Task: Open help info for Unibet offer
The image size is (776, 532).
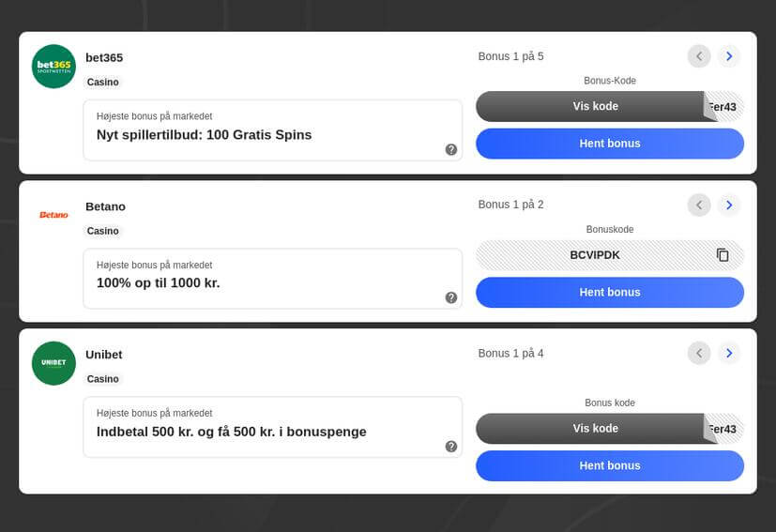Action: tap(450, 447)
